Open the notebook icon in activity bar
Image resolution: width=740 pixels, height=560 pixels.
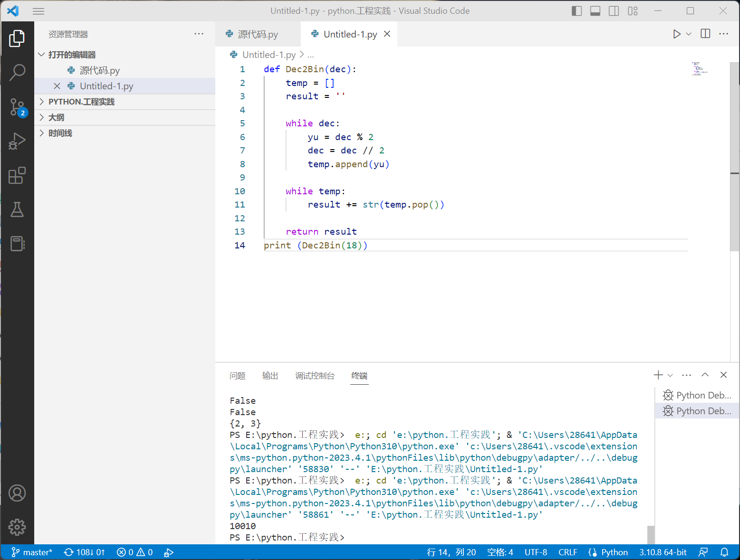(17, 244)
